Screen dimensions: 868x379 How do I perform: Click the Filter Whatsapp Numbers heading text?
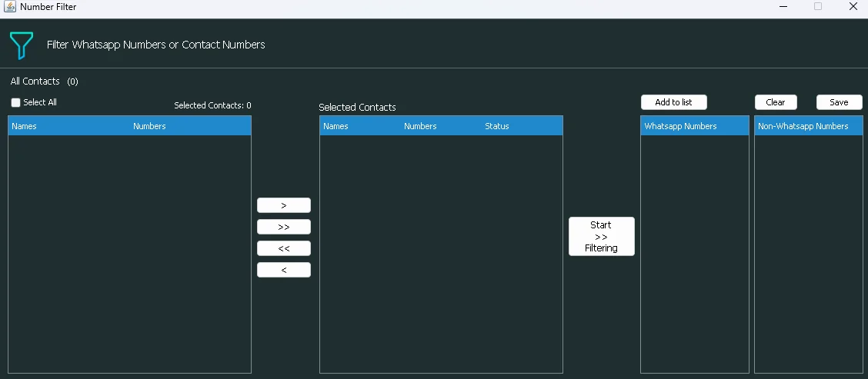pos(155,45)
